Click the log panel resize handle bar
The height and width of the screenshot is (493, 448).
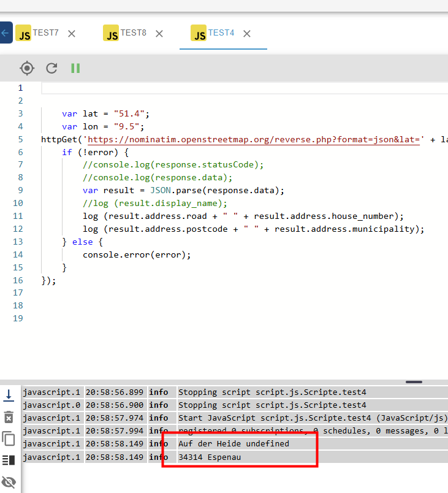pos(414,382)
